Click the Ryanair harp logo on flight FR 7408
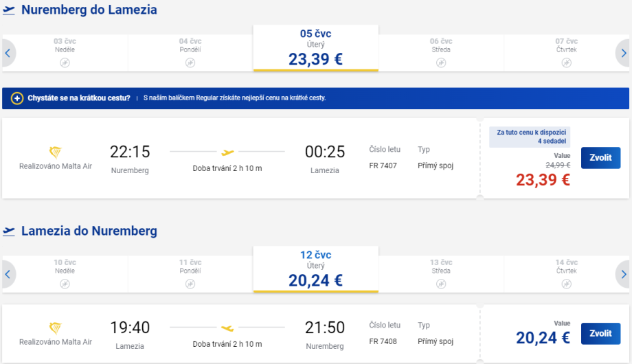This screenshot has height=364, width=632. [x=56, y=328]
